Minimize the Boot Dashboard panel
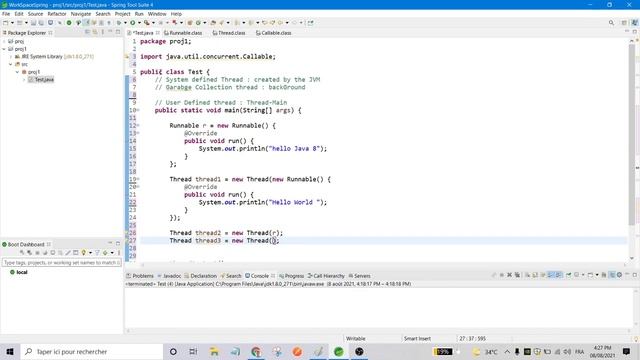 [110, 243]
